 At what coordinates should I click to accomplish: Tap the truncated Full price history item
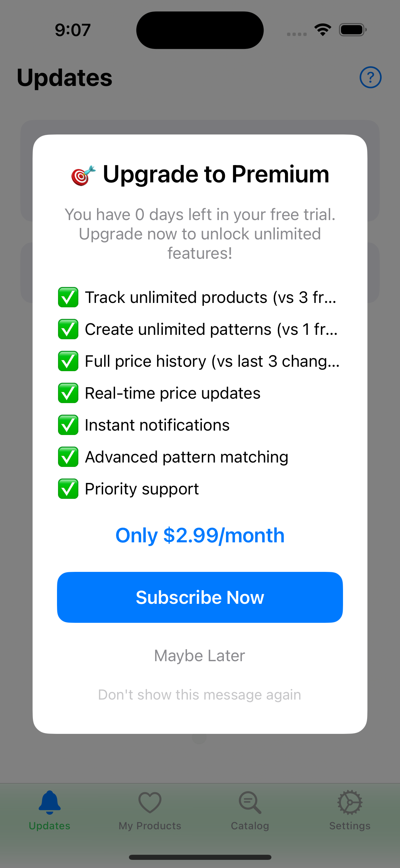[212, 361]
